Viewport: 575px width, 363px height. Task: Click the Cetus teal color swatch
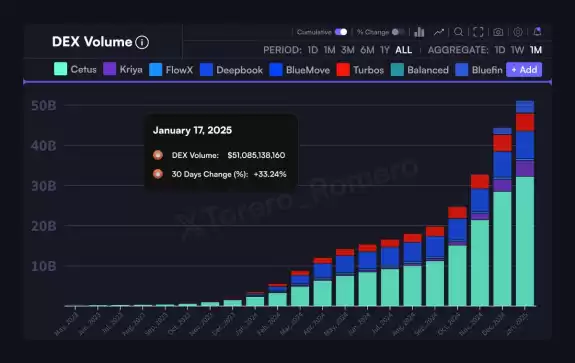click(x=61, y=69)
